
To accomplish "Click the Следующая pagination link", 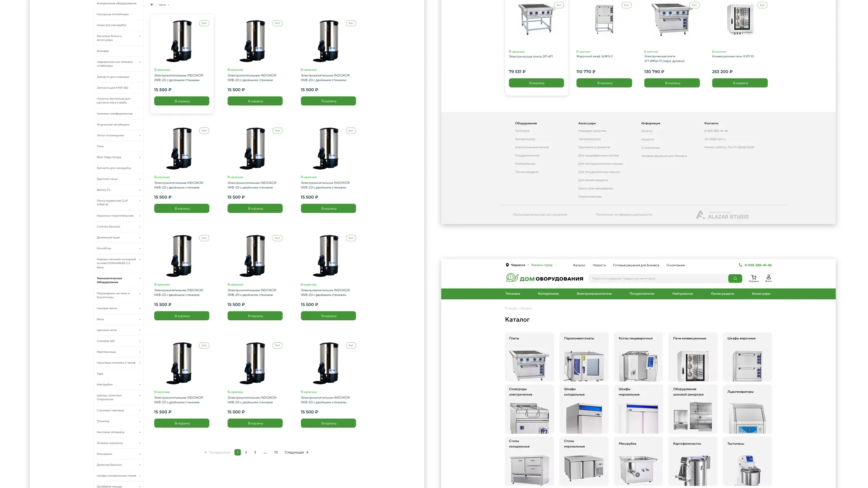I will [296, 452].
